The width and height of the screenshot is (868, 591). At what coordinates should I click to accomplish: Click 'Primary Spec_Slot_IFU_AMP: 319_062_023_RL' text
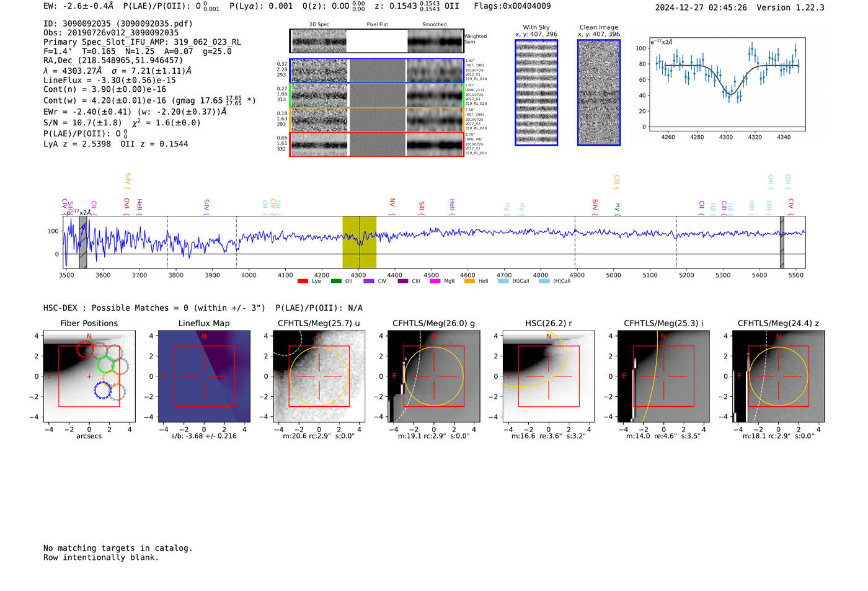pyautogui.click(x=143, y=42)
